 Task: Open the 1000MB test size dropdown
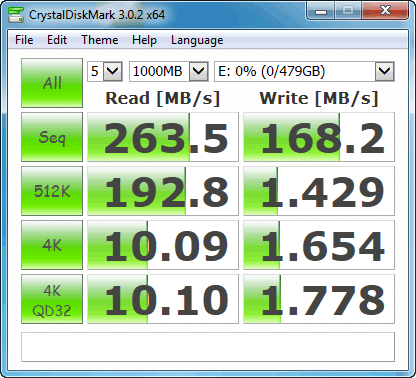(x=169, y=71)
